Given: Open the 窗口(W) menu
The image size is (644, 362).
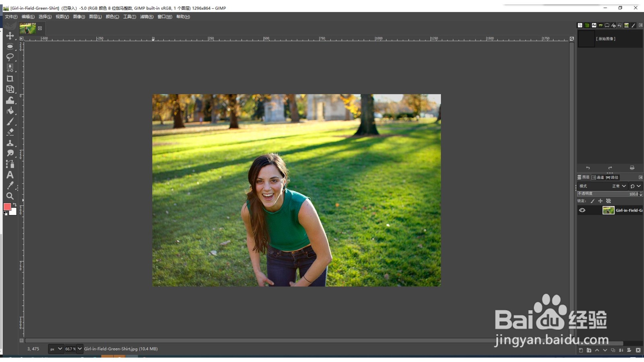Looking at the screenshot, I should click(x=165, y=17).
